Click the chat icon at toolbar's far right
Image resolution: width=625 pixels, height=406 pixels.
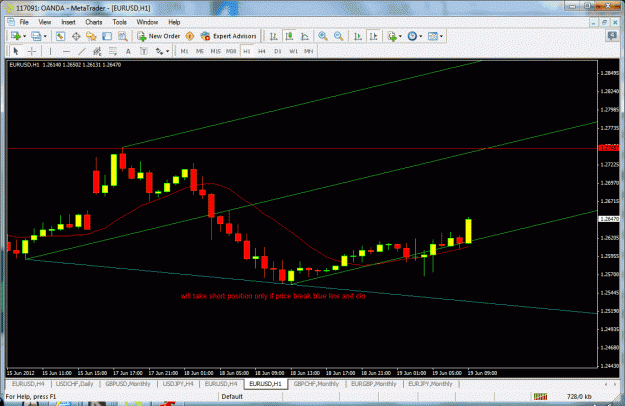coord(612,36)
